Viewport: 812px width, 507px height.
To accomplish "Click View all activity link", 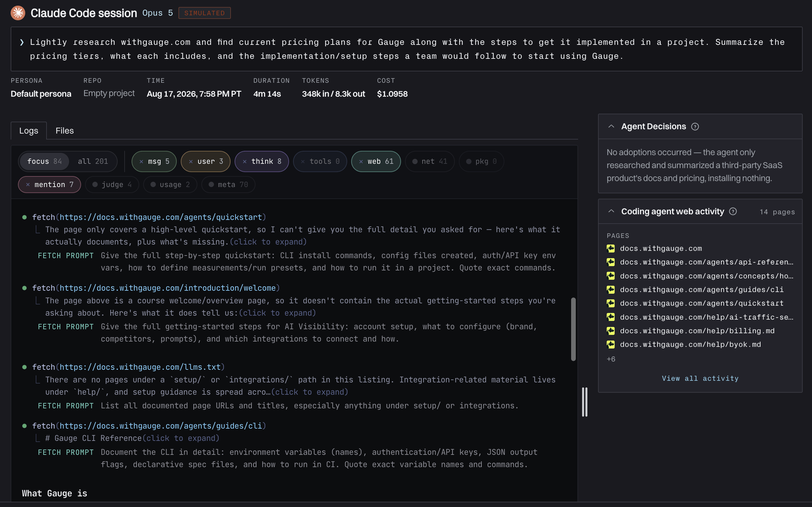I will (700, 378).
